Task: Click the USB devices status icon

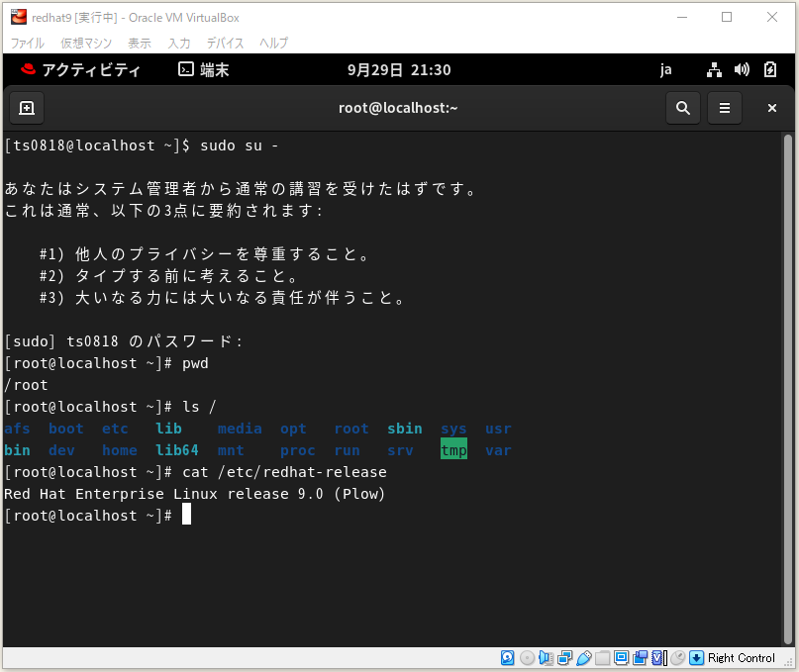Action: click(583, 658)
